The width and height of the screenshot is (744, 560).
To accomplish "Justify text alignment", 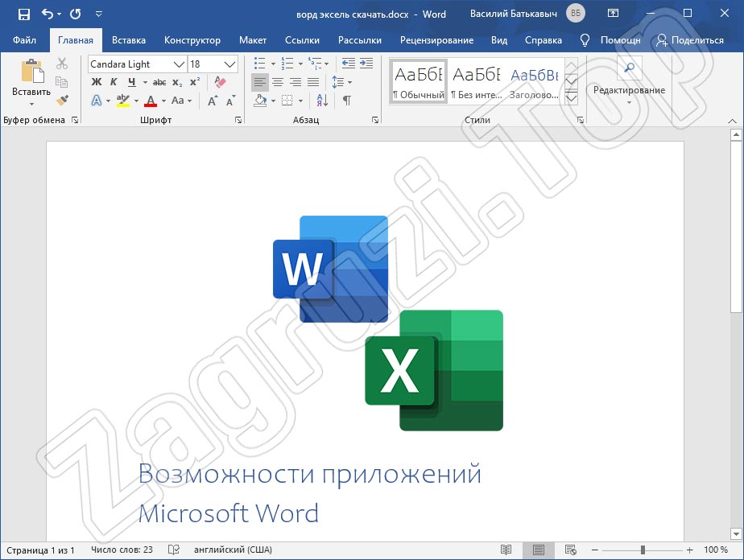I will click(x=313, y=82).
